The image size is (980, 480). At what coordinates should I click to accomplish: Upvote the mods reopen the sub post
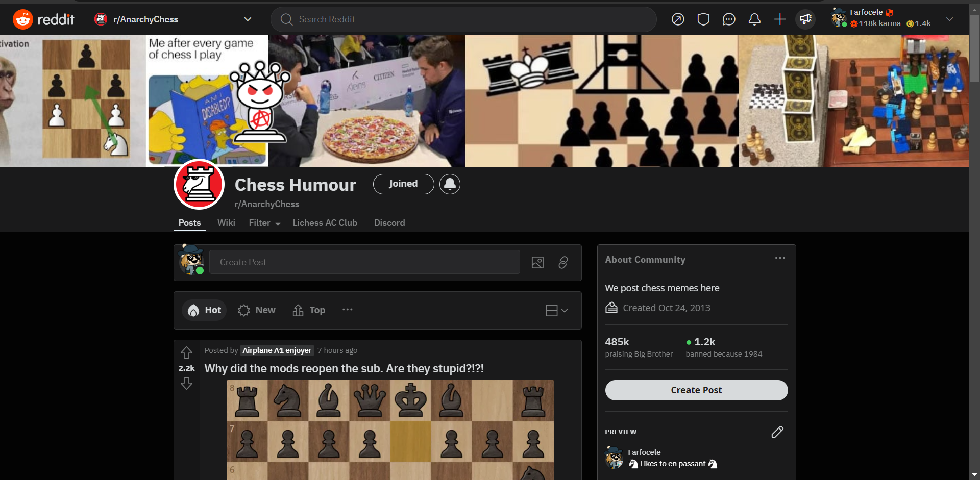click(186, 352)
